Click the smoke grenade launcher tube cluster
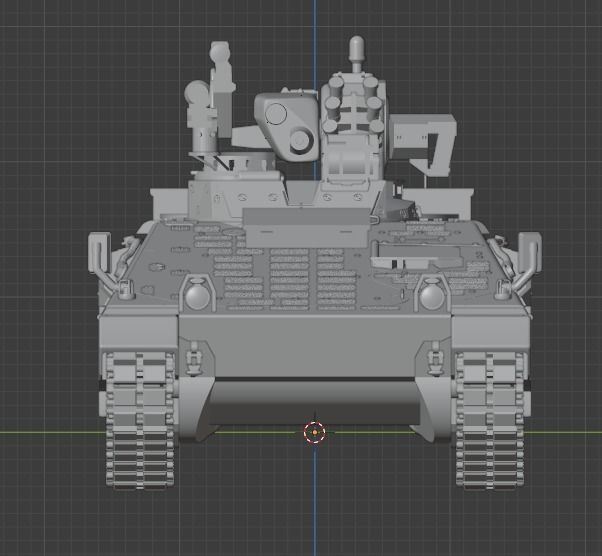The height and width of the screenshot is (556, 602). pyautogui.click(x=353, y=105)
